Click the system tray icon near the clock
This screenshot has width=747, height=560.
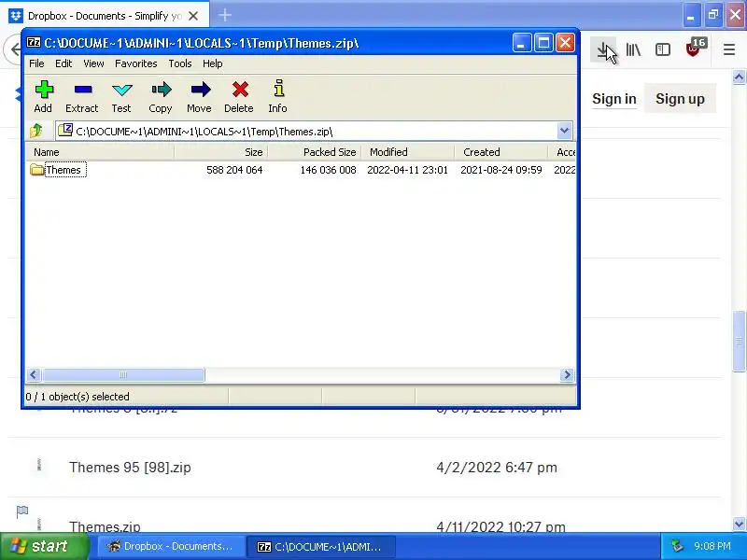coord(677,546)
